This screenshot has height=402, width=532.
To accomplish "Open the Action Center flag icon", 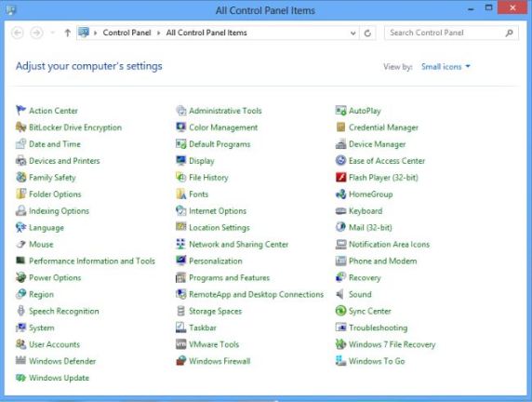I will pyautogui.click(x=20, y=111).
